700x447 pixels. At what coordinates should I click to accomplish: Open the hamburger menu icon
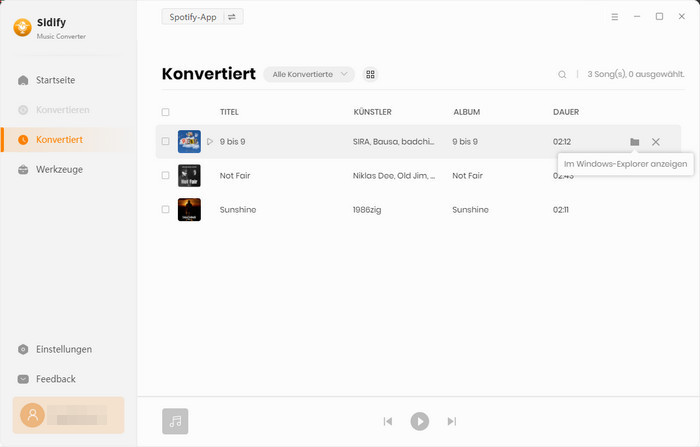point(615,17)
